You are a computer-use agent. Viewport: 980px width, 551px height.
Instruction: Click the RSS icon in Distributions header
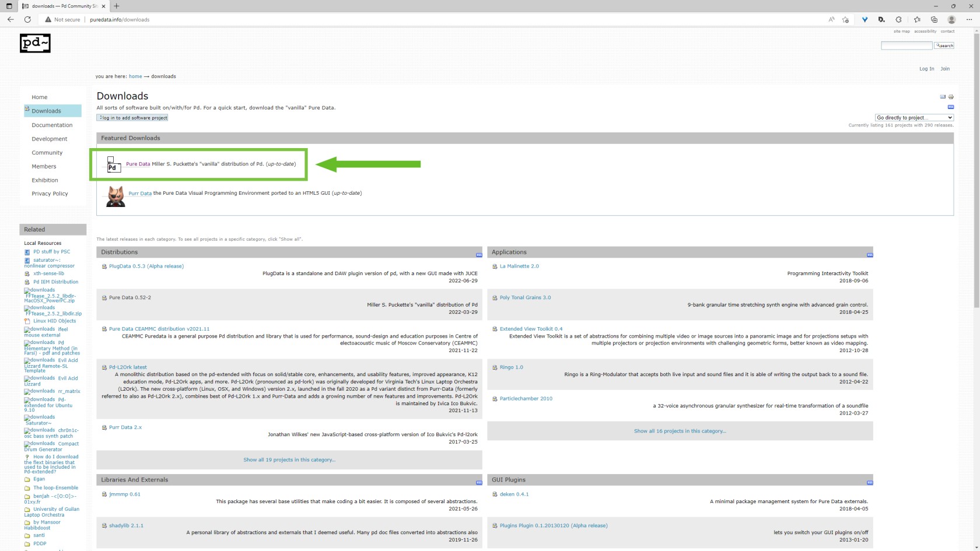click(479, 255)
